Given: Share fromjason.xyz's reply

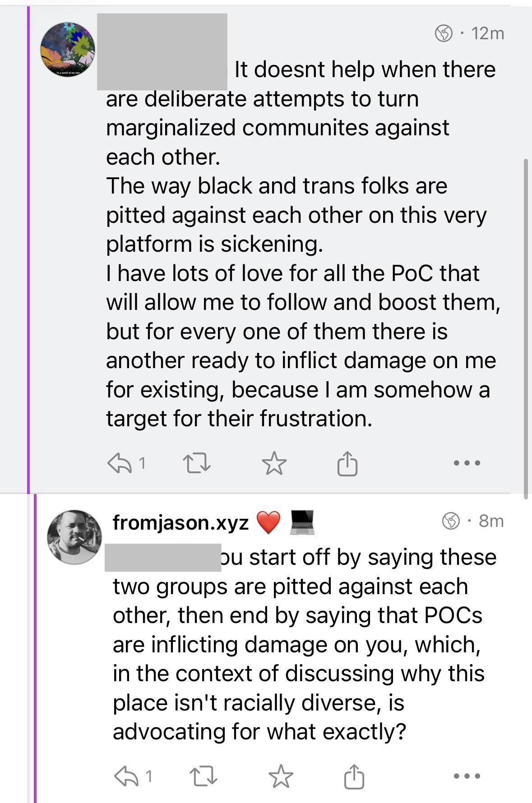Looking at the screenshot, I should (354, 776).
